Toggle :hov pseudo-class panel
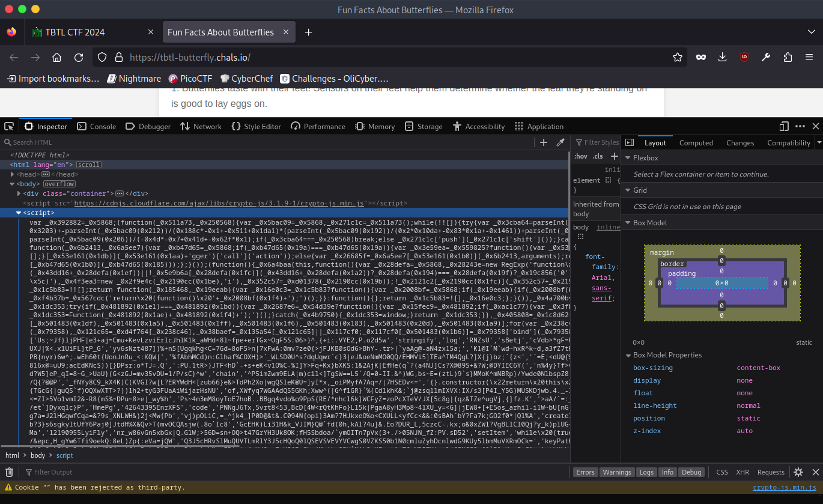 pos(581,156)
